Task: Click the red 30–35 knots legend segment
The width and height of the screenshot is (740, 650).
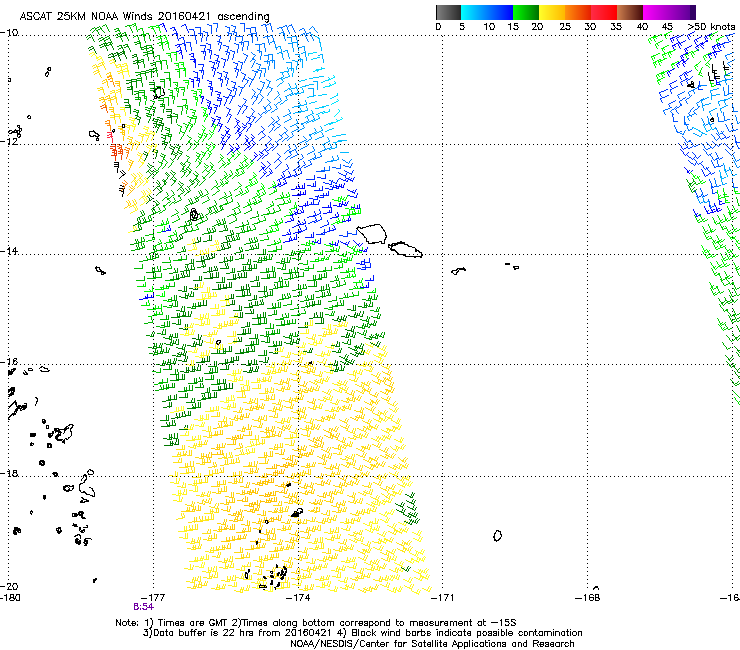Action: tap(604, 12)
